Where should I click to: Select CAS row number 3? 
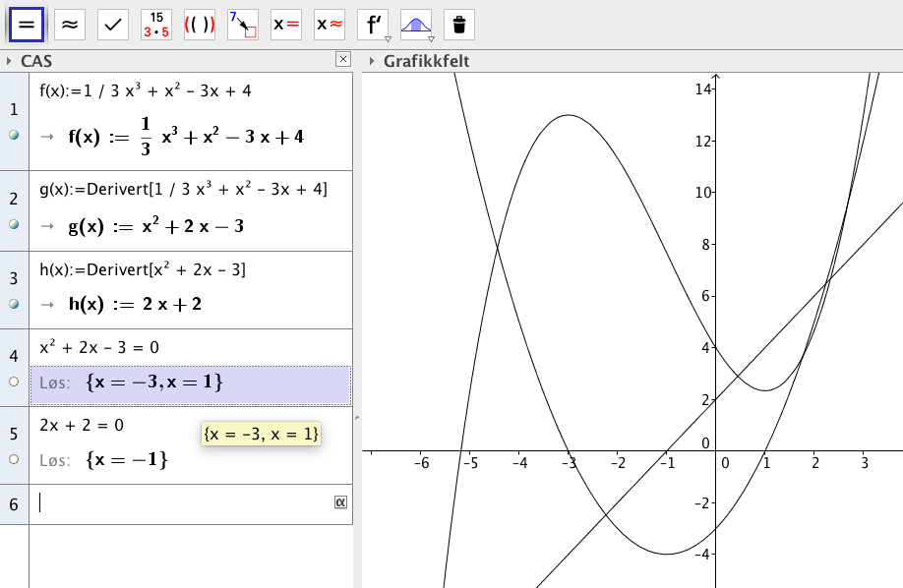pos(14,278)
